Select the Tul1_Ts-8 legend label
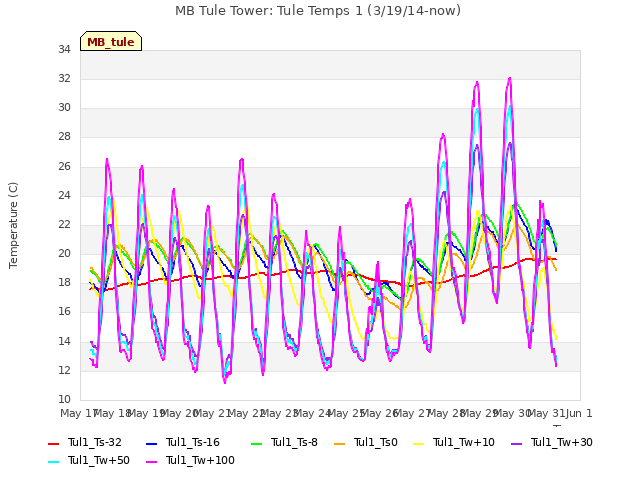Viewport: 640px width, 480px height. point(294,442)
